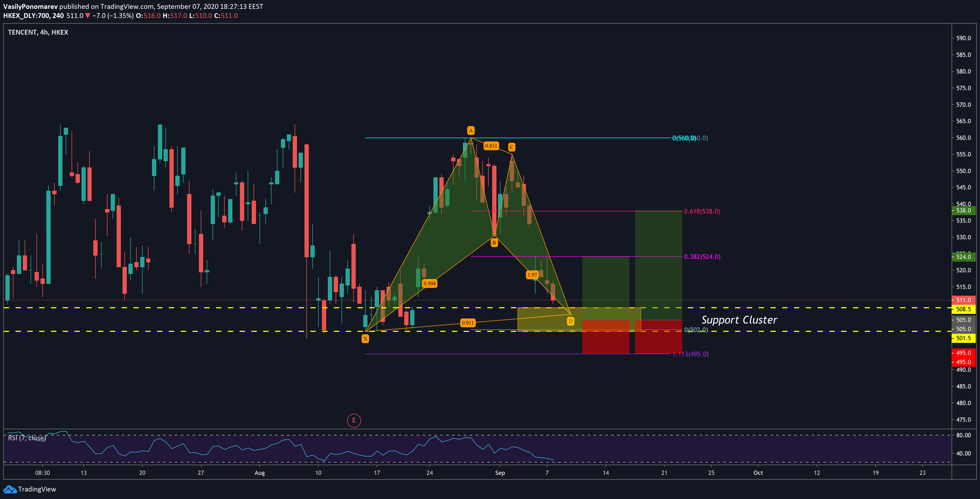980x499 pixels.
Task: Click the yellow 501.5 price axis tag
Action: click(x=964, y=338)
